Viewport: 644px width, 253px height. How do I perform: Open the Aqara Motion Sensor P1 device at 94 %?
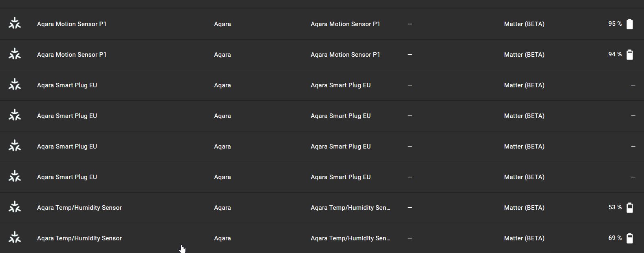(x=72, y=55)
